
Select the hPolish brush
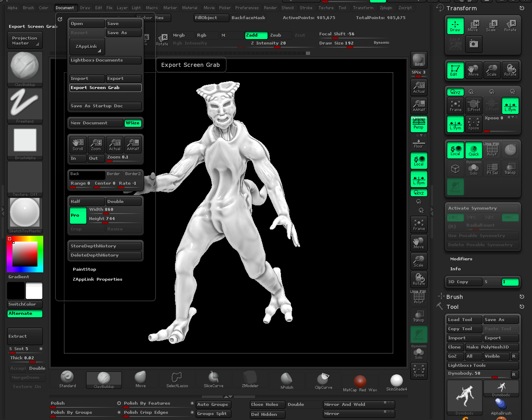click(x=286, y=378)
